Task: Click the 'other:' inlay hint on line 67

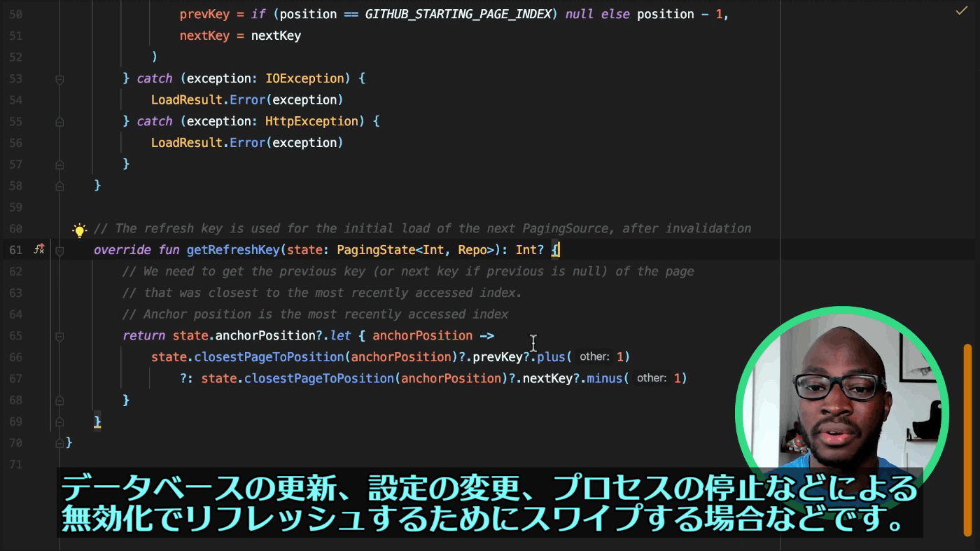Action: [652, 379]
